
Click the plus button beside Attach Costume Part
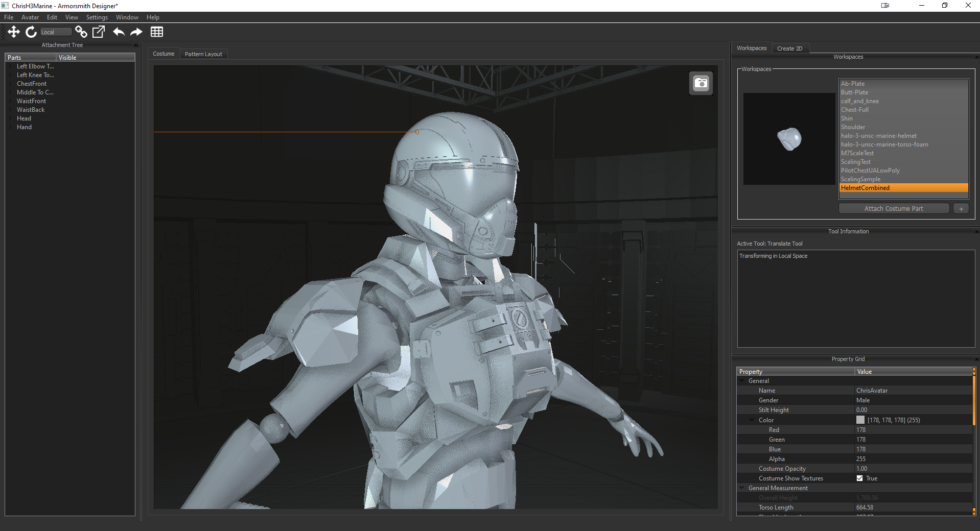coord(961,209)
